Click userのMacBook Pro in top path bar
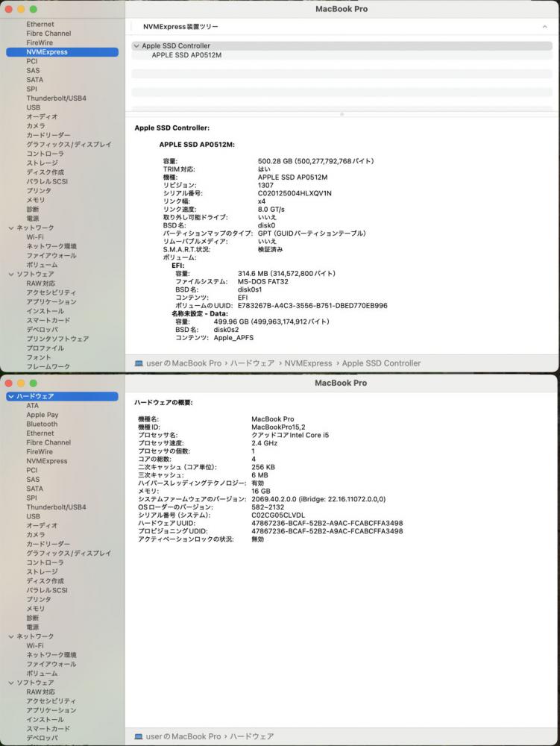 183,363
